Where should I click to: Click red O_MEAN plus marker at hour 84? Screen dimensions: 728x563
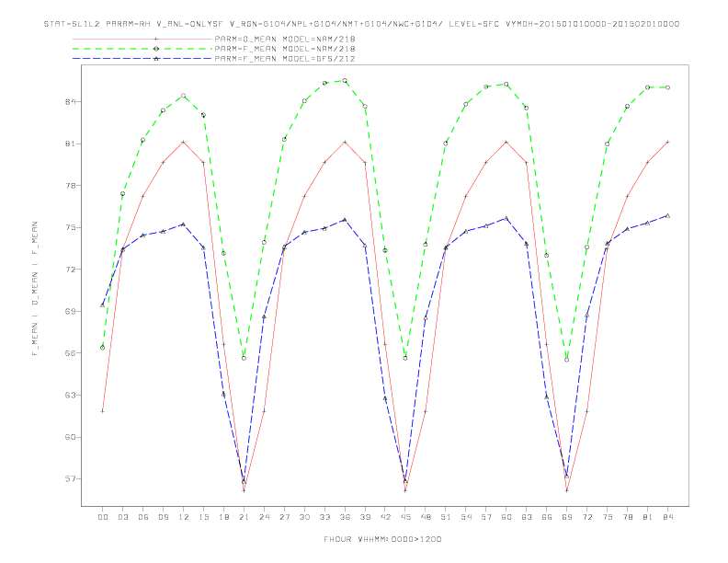[x=667, y=142]
